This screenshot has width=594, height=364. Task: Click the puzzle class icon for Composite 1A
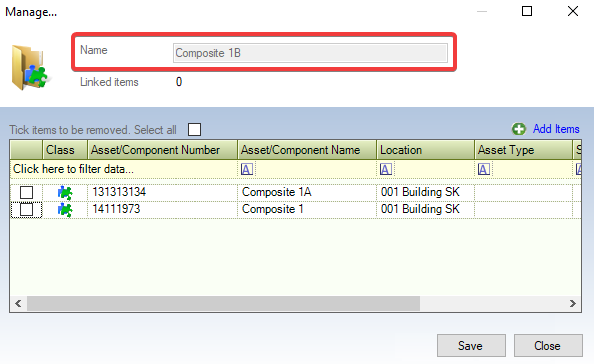65,192
